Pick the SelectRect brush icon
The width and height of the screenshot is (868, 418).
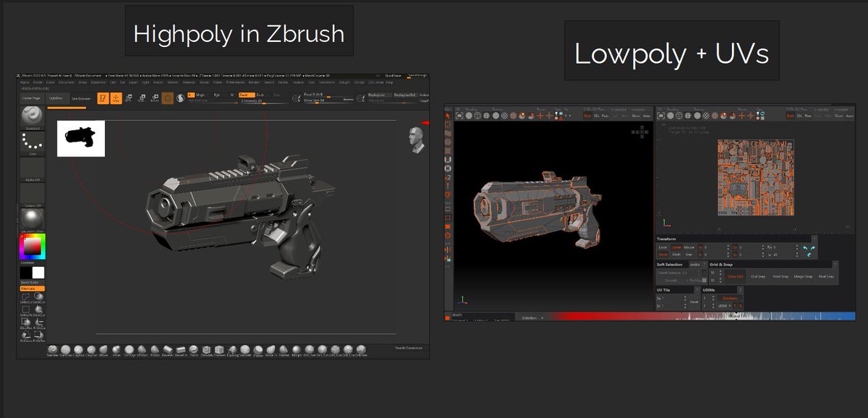[25, 310]
